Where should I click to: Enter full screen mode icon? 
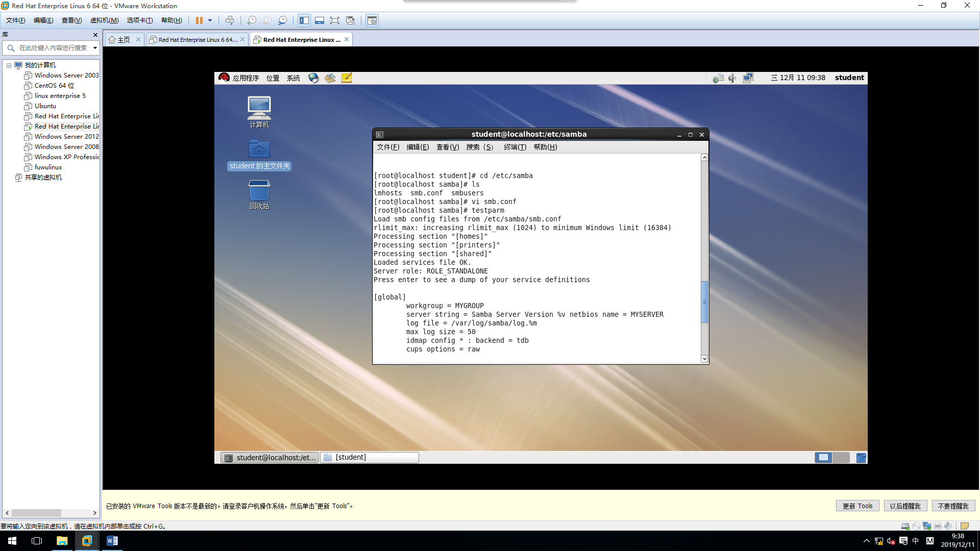[x=334, y=20]
